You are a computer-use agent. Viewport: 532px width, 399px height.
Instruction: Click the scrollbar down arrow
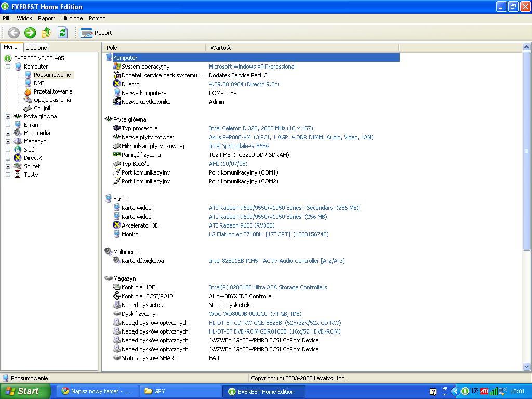click(x=527, y=366)
